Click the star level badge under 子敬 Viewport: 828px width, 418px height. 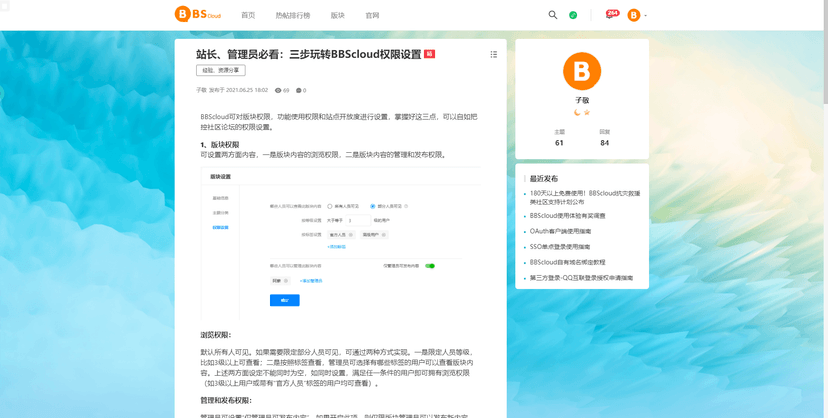pos(587,112)
